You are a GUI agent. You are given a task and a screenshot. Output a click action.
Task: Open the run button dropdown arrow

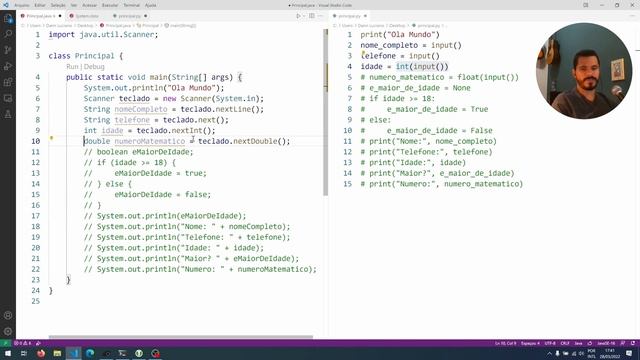coord(304,16)
